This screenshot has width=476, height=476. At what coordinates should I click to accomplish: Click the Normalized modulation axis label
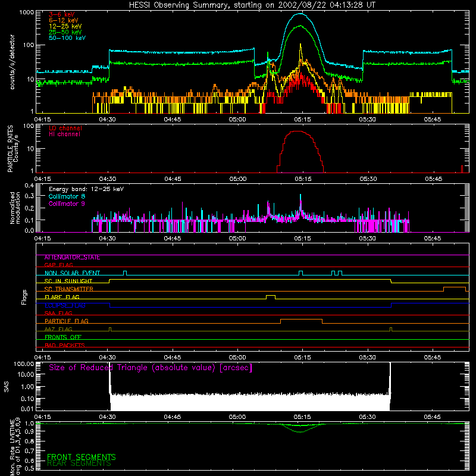(15, 208)
